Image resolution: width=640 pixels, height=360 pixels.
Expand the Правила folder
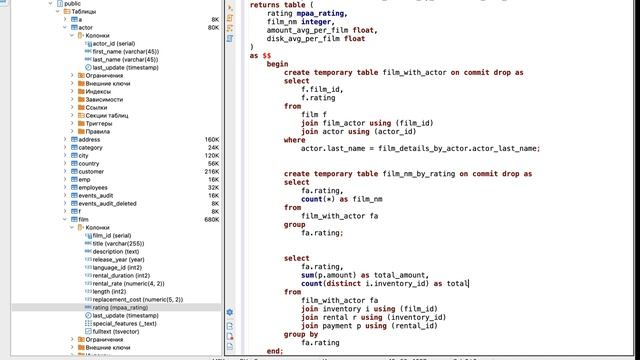[x=72, y=131]
